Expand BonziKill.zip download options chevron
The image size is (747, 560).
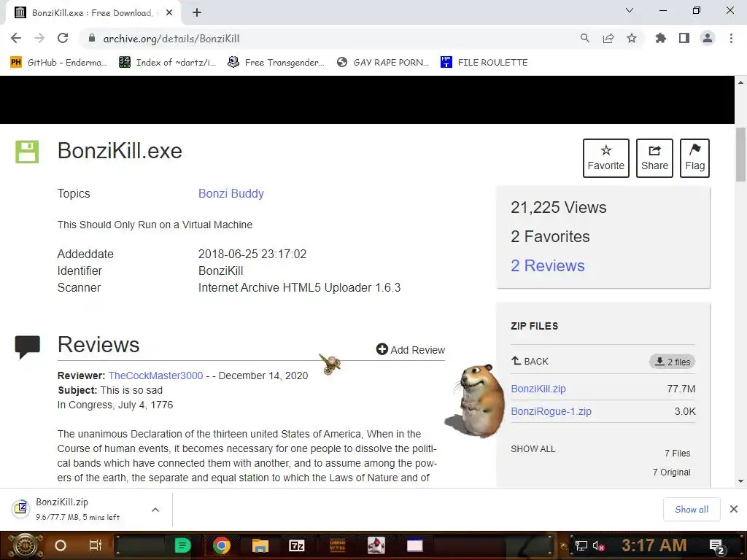coord(155,510)
